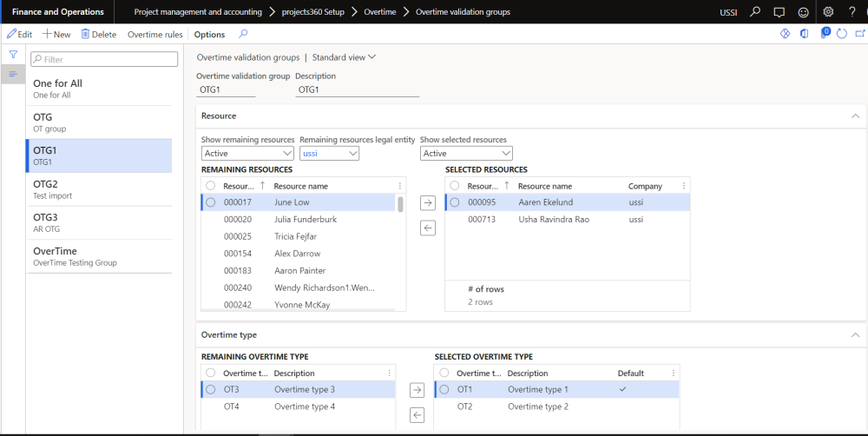Click Overtime rules in action bar
Viewport: 868px width, 436px height.
(x=155, y=35)
